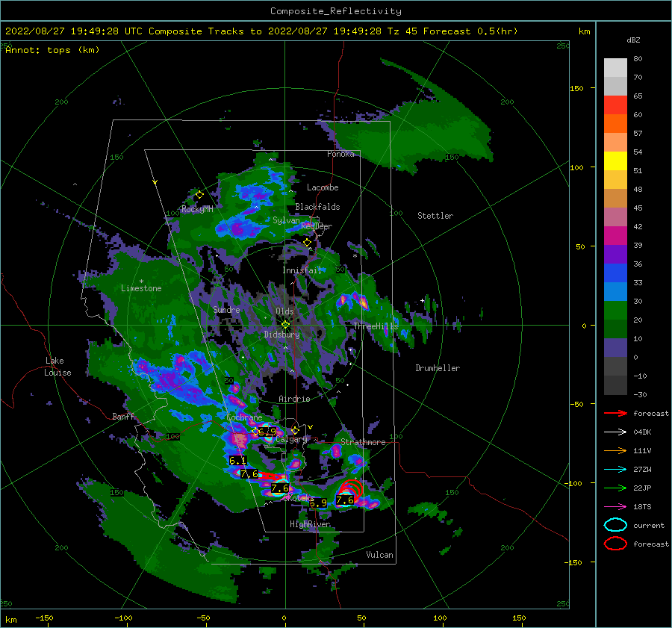672x628 pixels.
Task: Select the purple 36–39 dBZ color swatch
Action: click(x=615, y=255)
